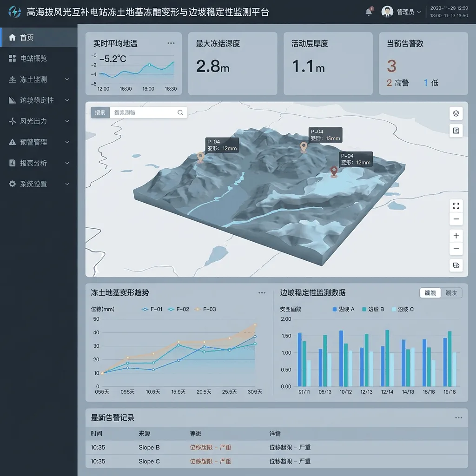Viewport: 476px width, 476px height.
Task: Click the 搜索 button on the map
Action: coord(100,112)
